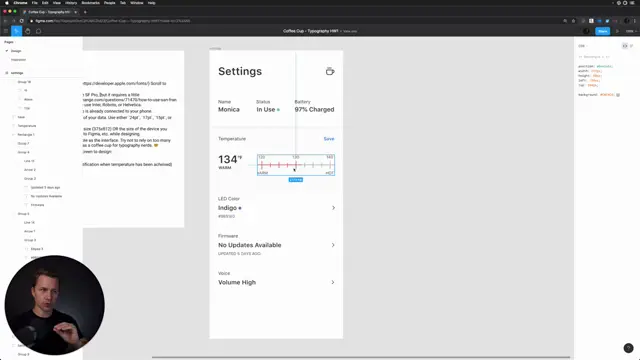Select the Save layer

(x=21, y=117)
